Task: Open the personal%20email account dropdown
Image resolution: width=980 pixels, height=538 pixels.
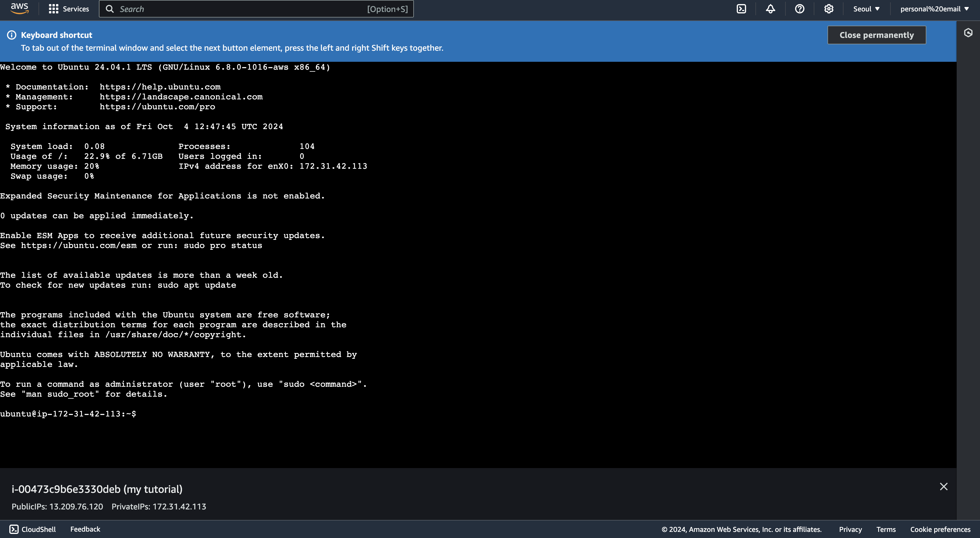Action: pyautogui.click(x=934, y=9)
